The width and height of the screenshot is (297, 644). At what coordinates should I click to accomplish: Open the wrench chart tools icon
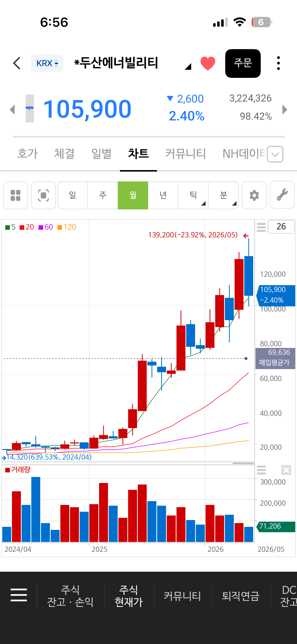tap(282, 195)
